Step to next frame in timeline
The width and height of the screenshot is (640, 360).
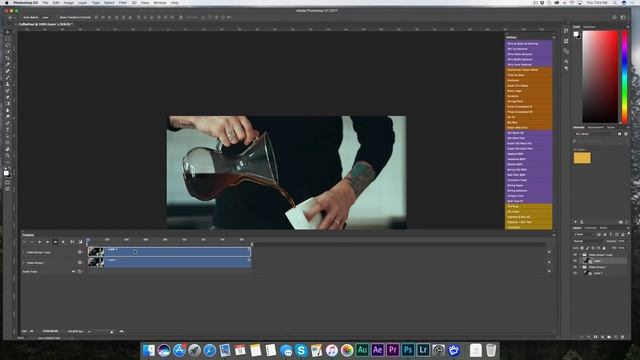(x=47, y=242)
